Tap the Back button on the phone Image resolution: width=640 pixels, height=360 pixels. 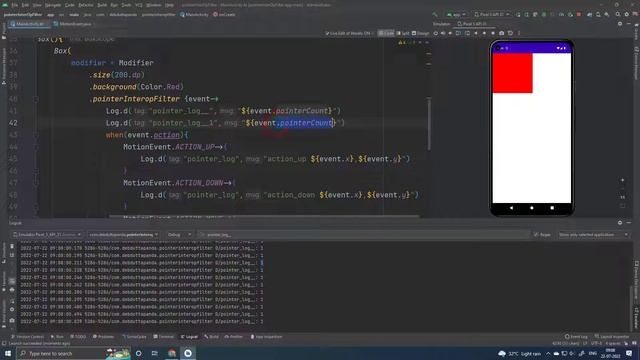coord(511,208)
